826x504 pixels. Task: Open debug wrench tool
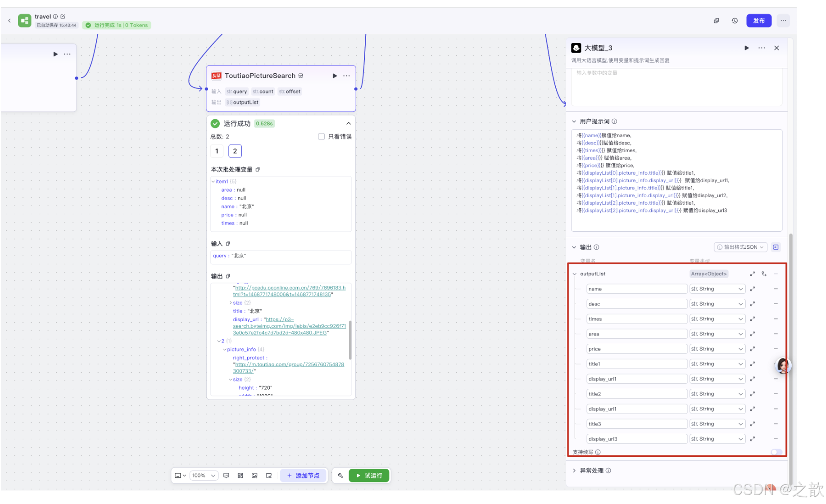(340, 476)
